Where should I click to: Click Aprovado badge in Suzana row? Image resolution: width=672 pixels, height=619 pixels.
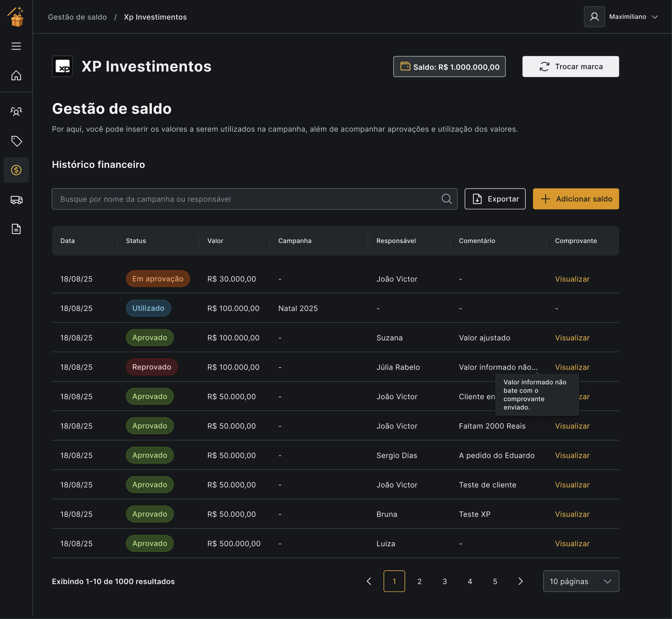point(150,338)
